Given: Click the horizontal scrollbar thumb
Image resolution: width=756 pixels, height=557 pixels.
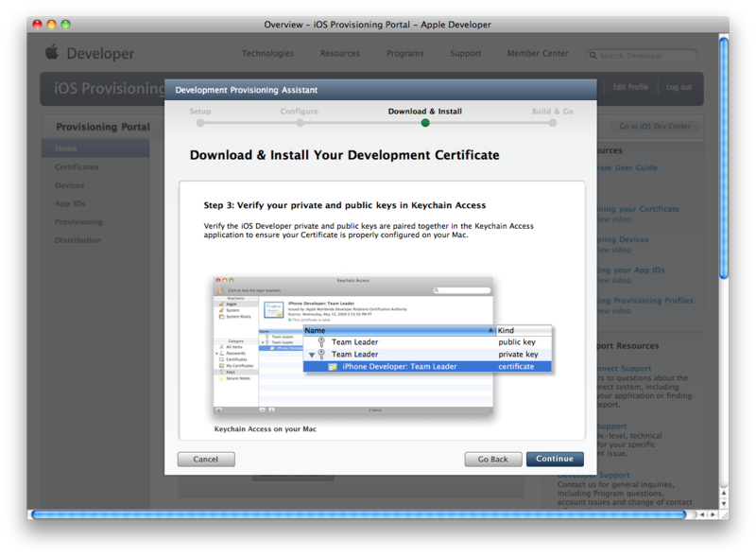Looking at the screenshot, I should 359,515.
